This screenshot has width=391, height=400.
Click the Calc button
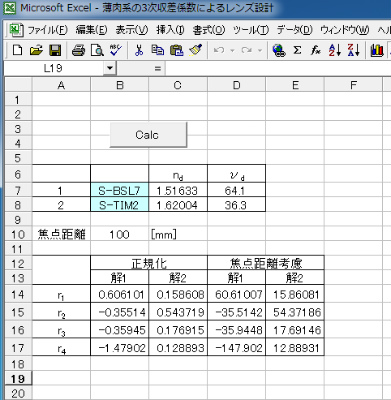[148, 135]
